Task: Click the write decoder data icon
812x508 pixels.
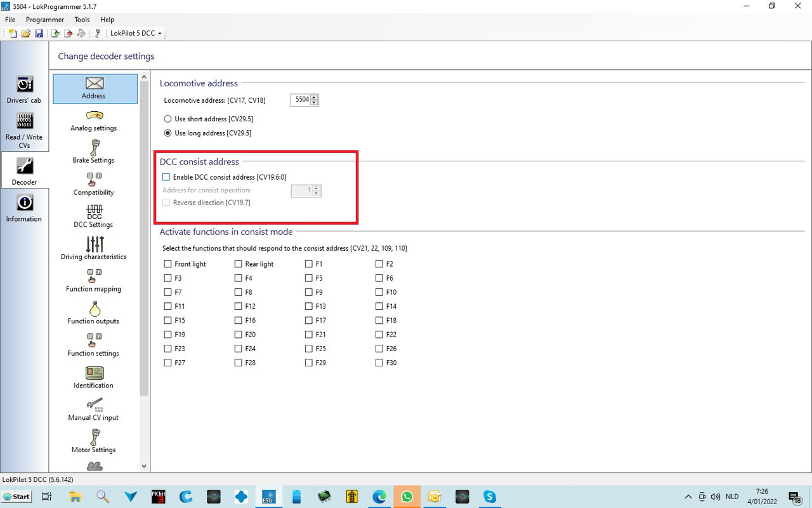Action: point(69,33)
